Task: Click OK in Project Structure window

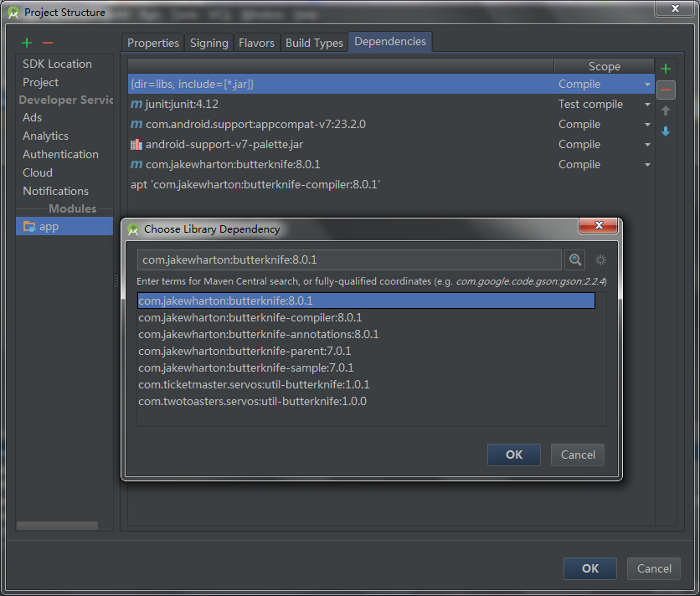Action: click(590, 568)
